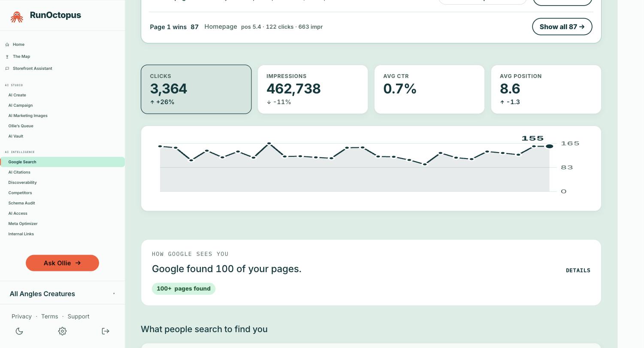Open AI Campaign in the sidebar
Viewport: 644px width, 348px height.
[x=21, y=105]
